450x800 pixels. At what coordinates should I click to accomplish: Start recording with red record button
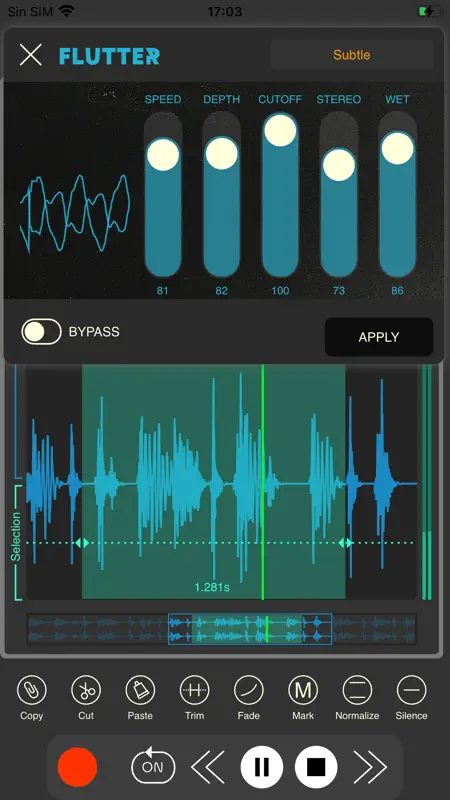pyautogui.click(x=77, y=767)
